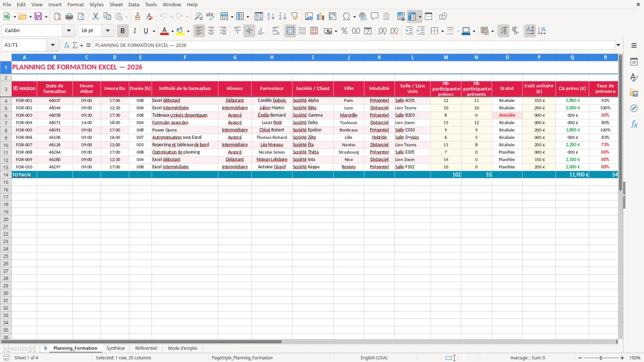Open the Font Size dropdown arrow
This screenshot has height=362, width=644.
click(107, 31)
